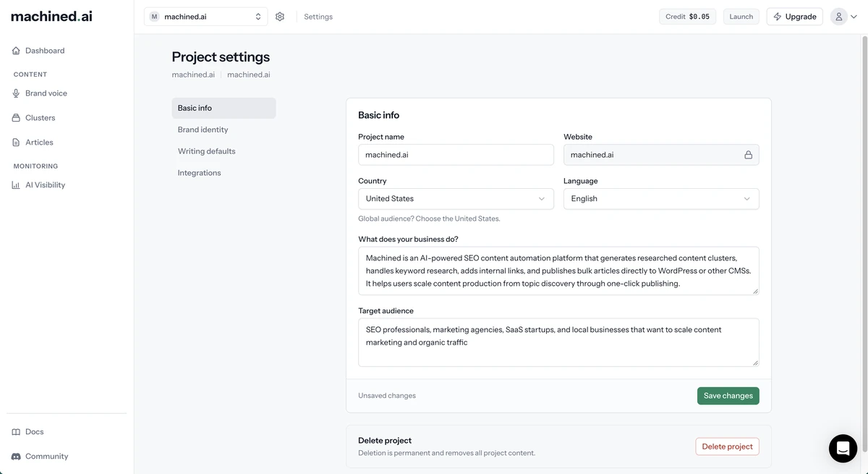Click the M project badge icon
Image resolution: width=868 pixels, height=474 pixels.
tap(154, 17)
